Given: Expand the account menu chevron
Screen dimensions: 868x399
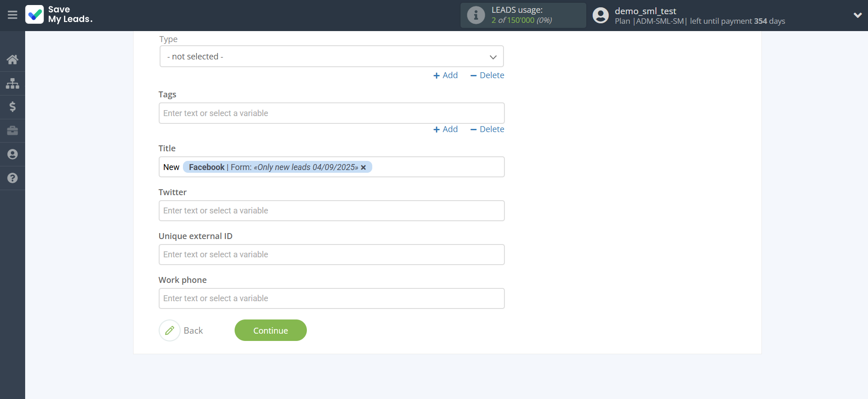Looking at the screenshot, I should 857,15.
